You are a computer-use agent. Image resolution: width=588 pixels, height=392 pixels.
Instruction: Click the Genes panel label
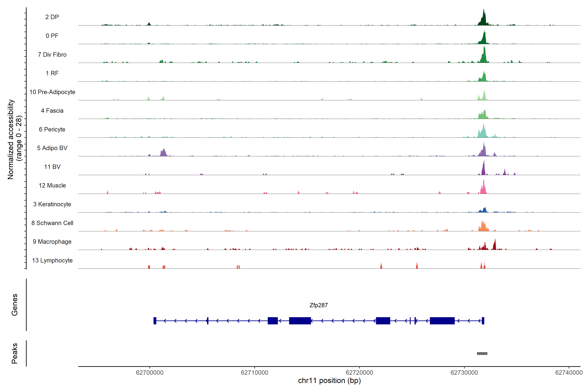pos(15,305)
